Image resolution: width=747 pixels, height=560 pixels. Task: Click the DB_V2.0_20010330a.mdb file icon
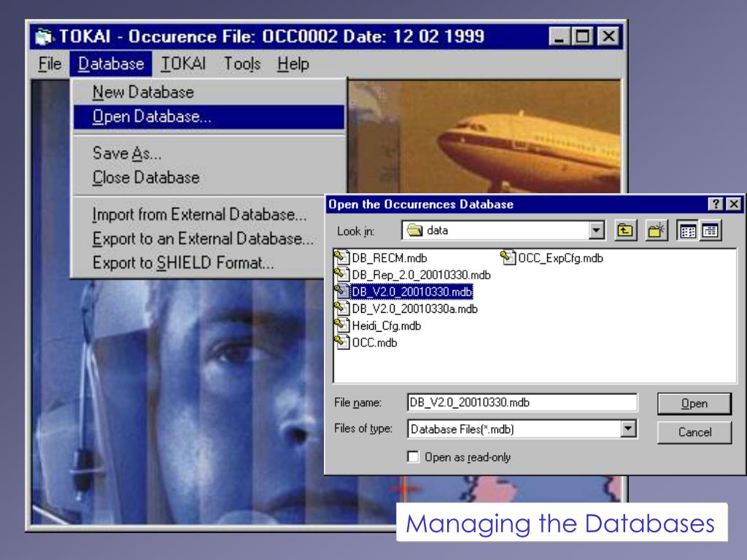341,308
